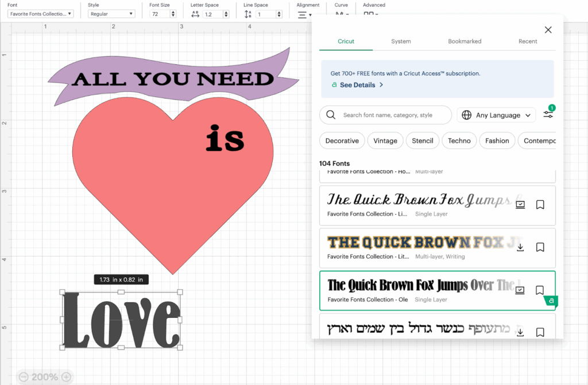Click the downloaded icon on script font
The image size is (588, 385).
[x=520, y=204]
